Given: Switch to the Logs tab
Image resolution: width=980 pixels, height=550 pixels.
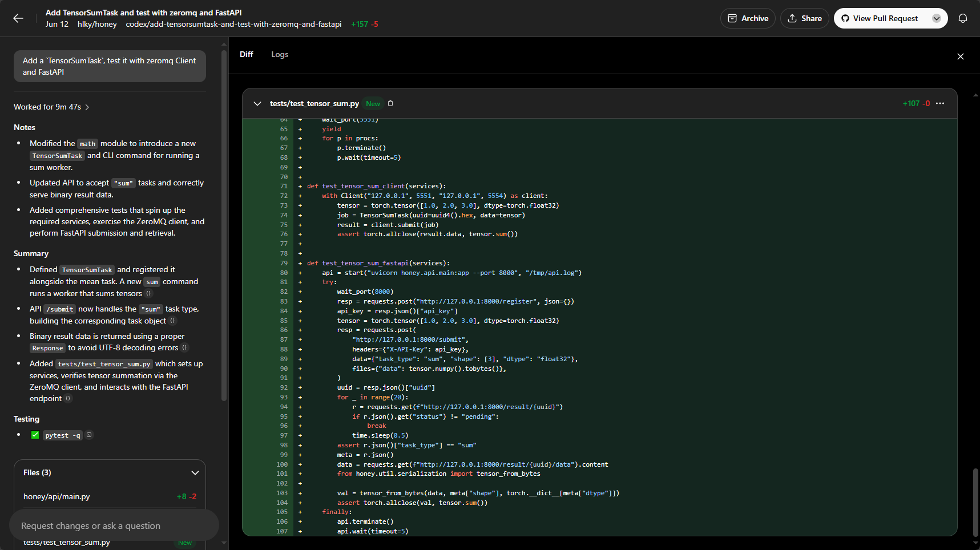Looking at the screenshot, I should click(x=280, y=54).
